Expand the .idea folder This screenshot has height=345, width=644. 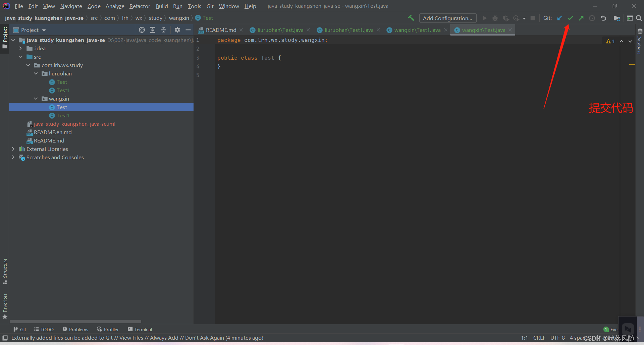(x=21, y=48)
